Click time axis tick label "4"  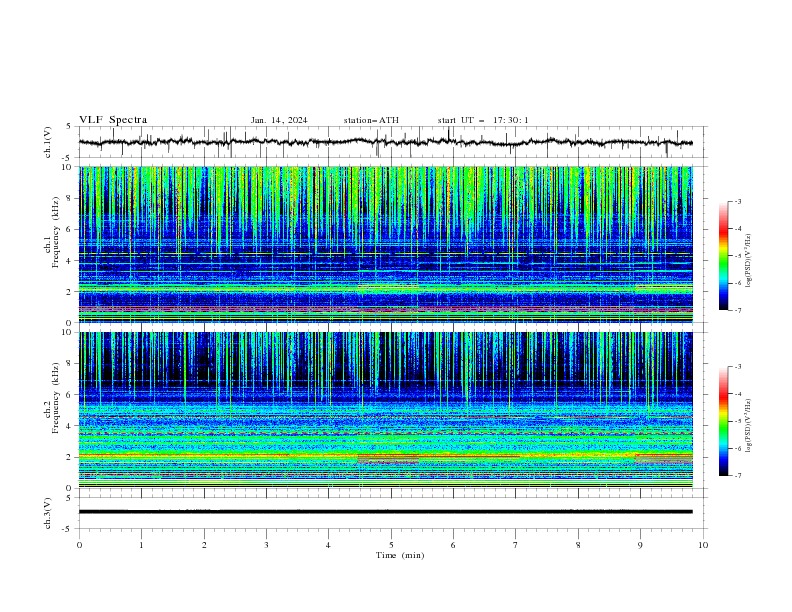click(x=328, y=545)
